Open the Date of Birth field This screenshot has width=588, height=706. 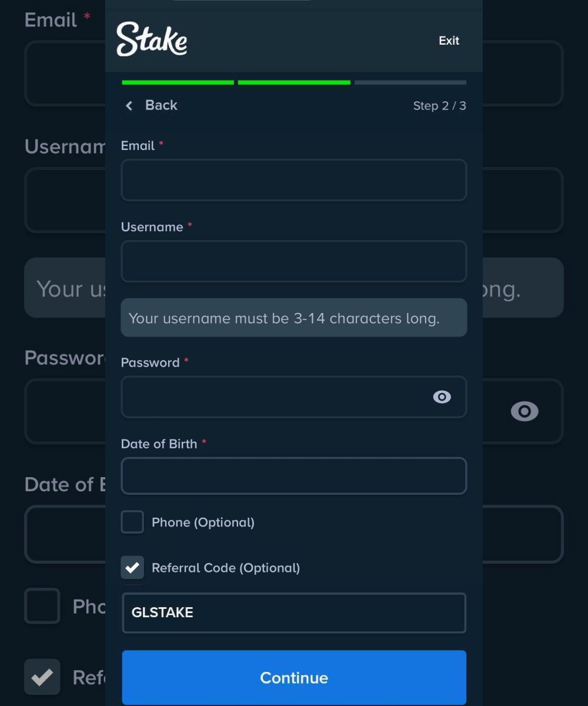click(x=293, y=475)
